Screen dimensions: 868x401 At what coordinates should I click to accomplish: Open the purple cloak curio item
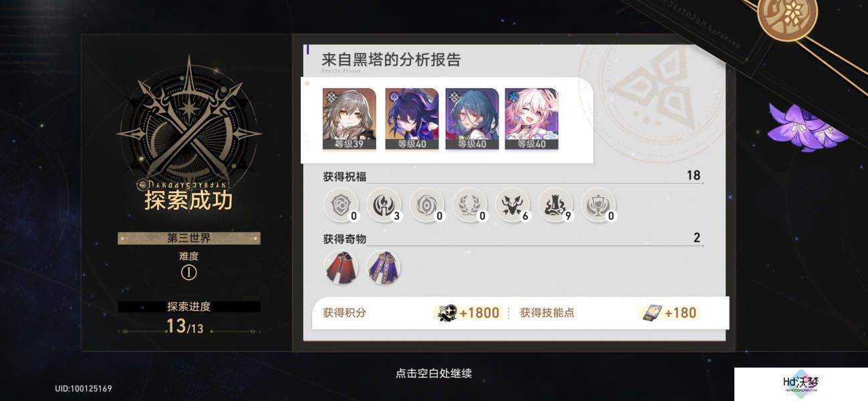[x=384, y=265]
